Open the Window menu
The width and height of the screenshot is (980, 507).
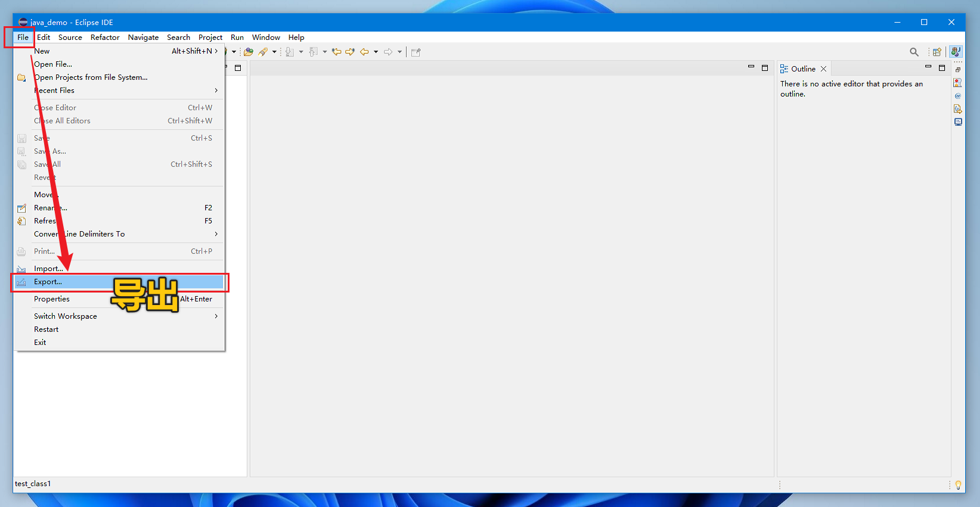(x=266, y=37)
